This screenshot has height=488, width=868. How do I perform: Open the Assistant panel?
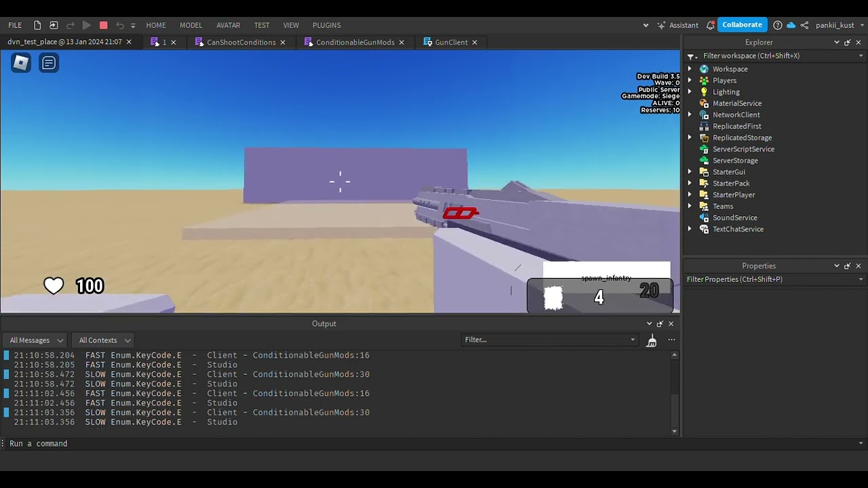[677, 25]
